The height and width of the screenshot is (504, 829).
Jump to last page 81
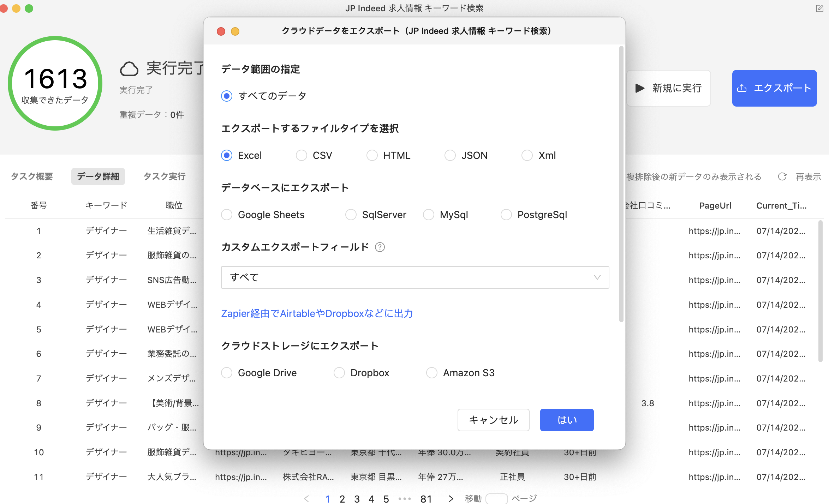tap(426, 499)
